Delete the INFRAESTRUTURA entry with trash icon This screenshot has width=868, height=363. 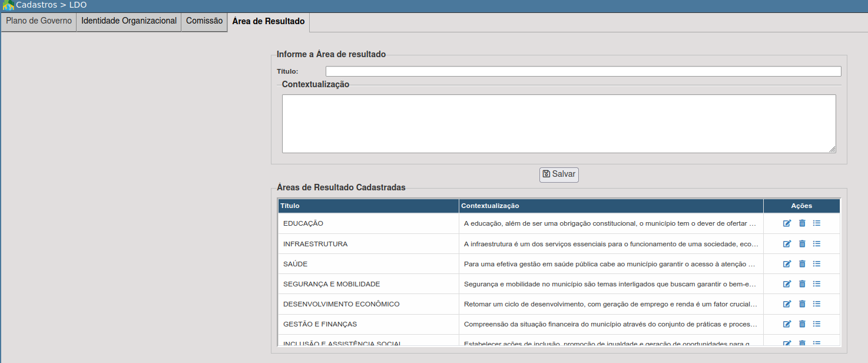click(801, 243)
